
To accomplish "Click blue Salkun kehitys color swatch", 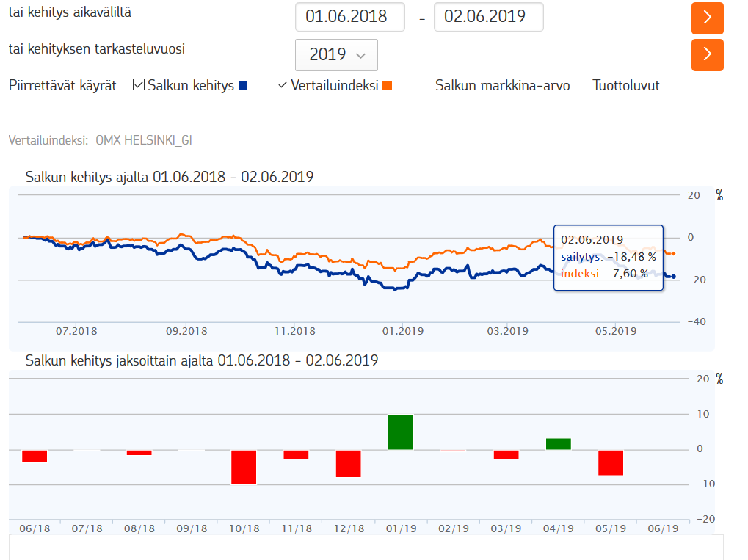I will (x=243, y=86).
